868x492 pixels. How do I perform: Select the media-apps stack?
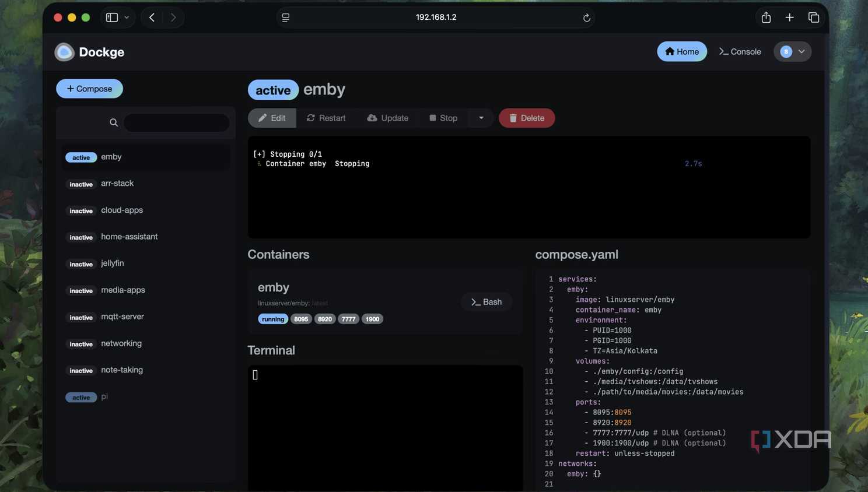point(146,290)
